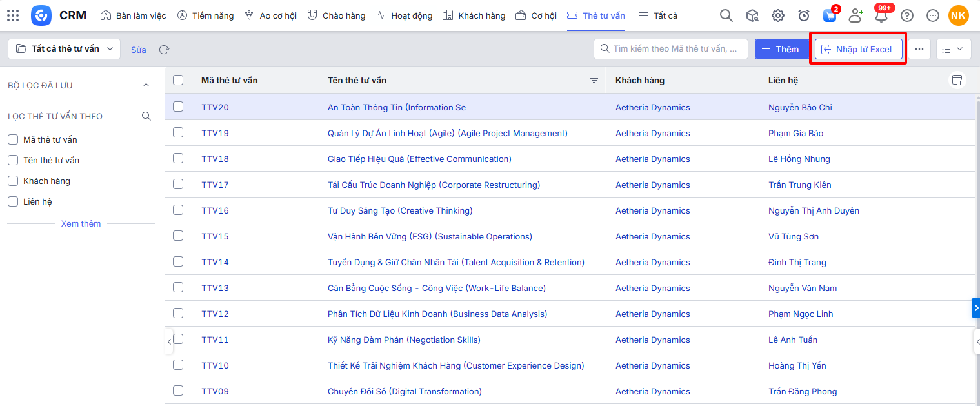Click the column settings icon in table header
Viewport: 980px width, 406px height.
(957, 80)
